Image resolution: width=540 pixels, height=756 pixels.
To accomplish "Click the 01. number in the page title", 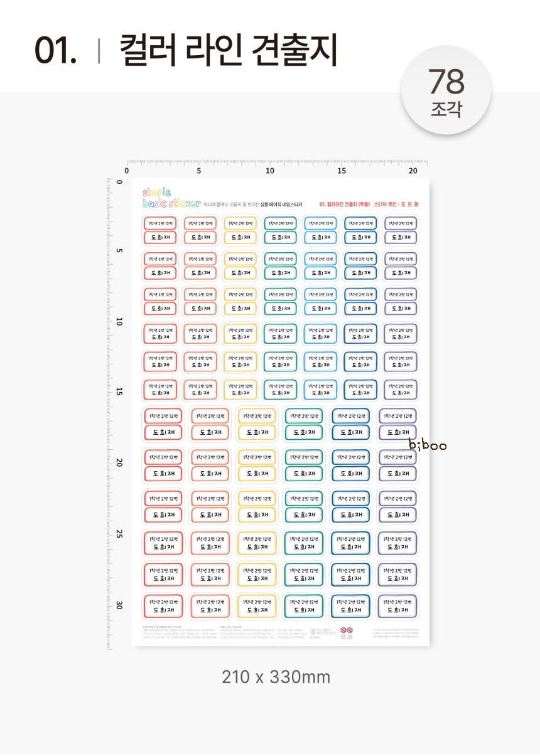I will [x=55, y=50].
